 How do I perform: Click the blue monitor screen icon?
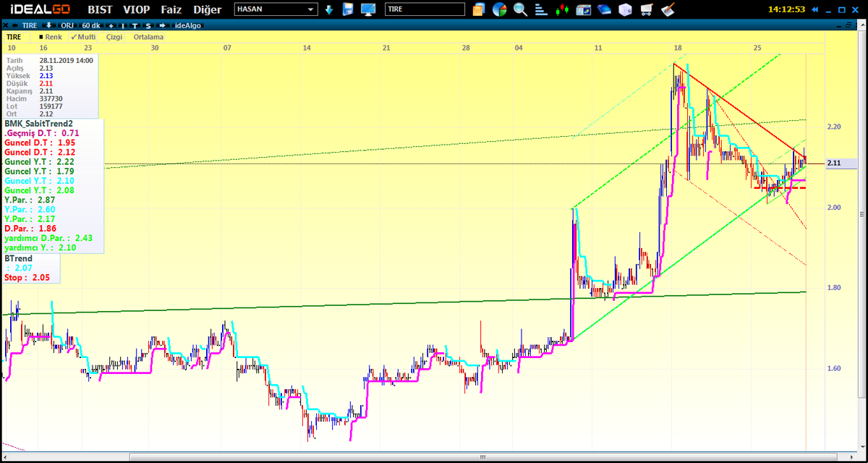(368, 9)
